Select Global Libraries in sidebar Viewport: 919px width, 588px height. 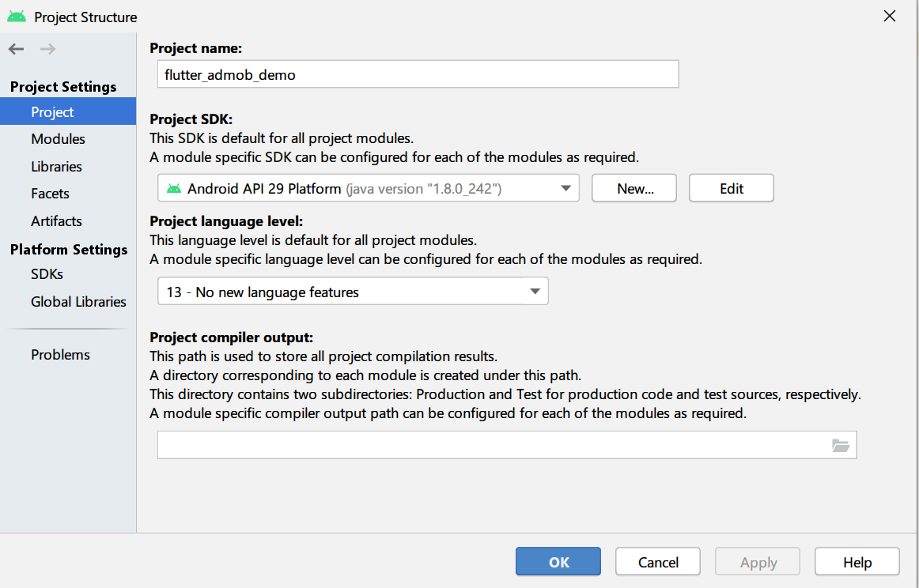click(x=78, y=302)
